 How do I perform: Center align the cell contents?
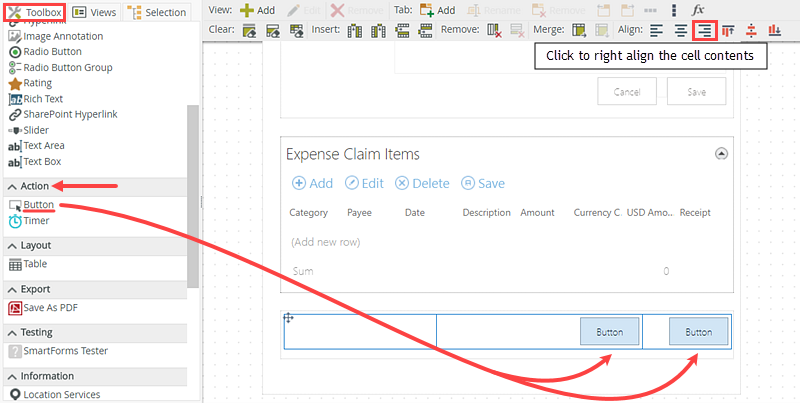pos(681,31)
